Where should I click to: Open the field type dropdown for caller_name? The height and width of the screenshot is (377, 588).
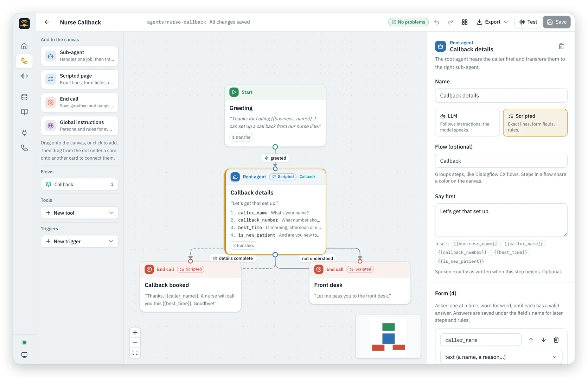(x=501, y=357)
